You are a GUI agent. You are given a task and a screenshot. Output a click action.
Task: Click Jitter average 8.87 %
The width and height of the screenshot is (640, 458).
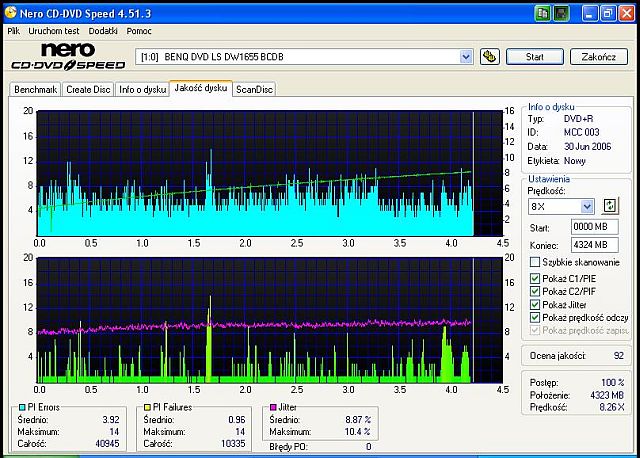[358, 420]
